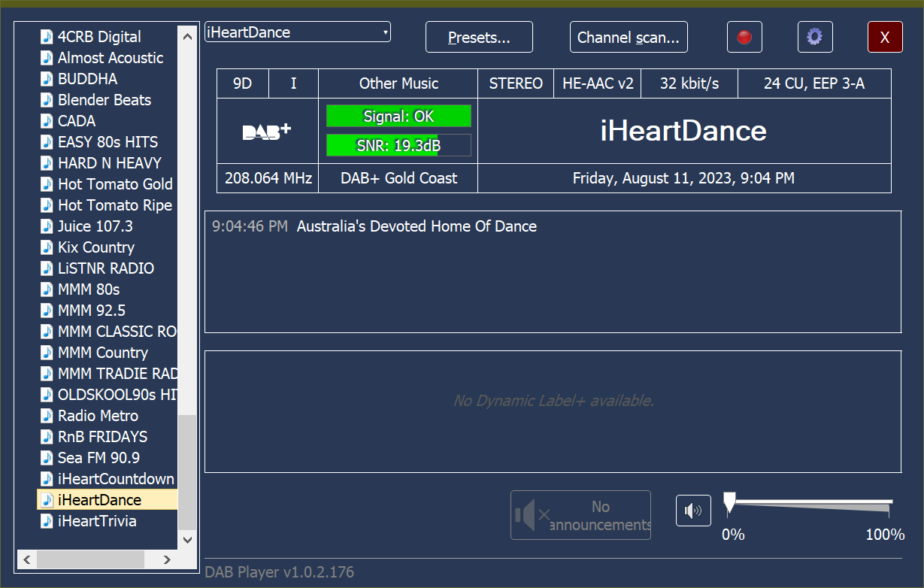Image resolution: width=924 pixels, height=588 pixels.
Task: Click the music icon beside RnB FRIDAYS
Action: [x=47, y=436]
